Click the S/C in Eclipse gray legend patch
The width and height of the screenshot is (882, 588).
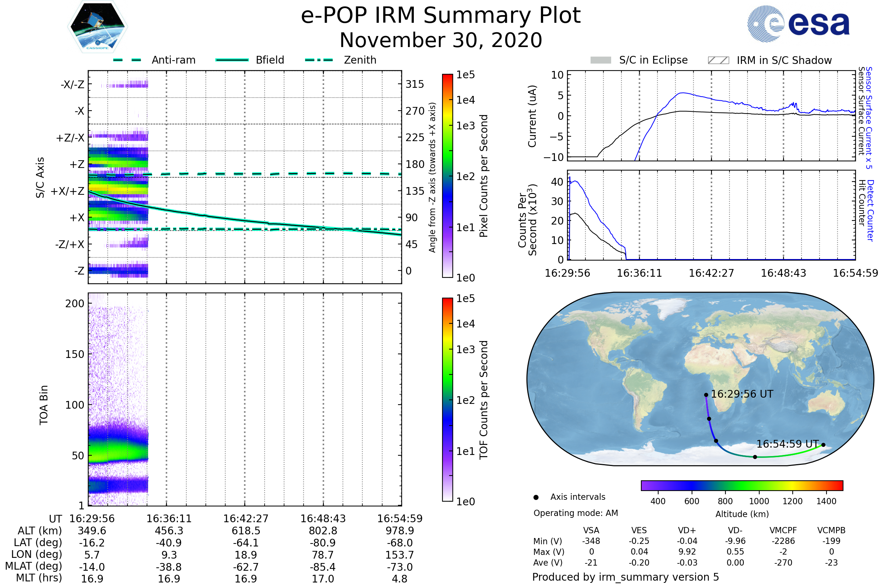coord(600,60)
